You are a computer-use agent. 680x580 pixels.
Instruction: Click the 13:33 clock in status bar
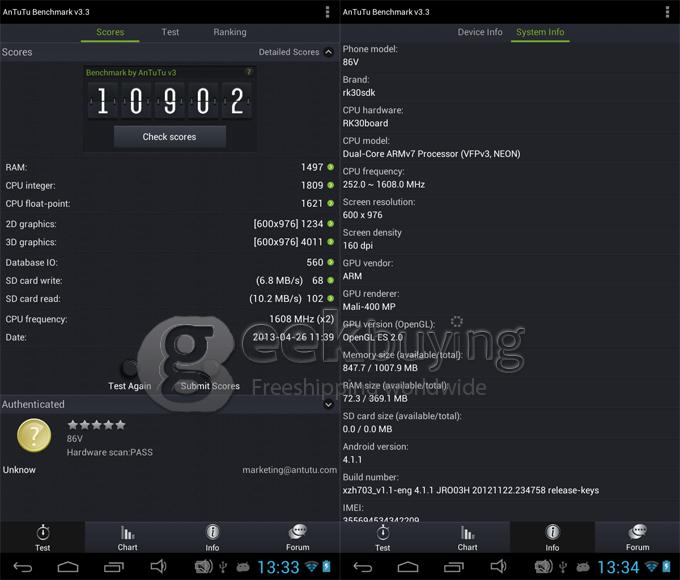278,567
